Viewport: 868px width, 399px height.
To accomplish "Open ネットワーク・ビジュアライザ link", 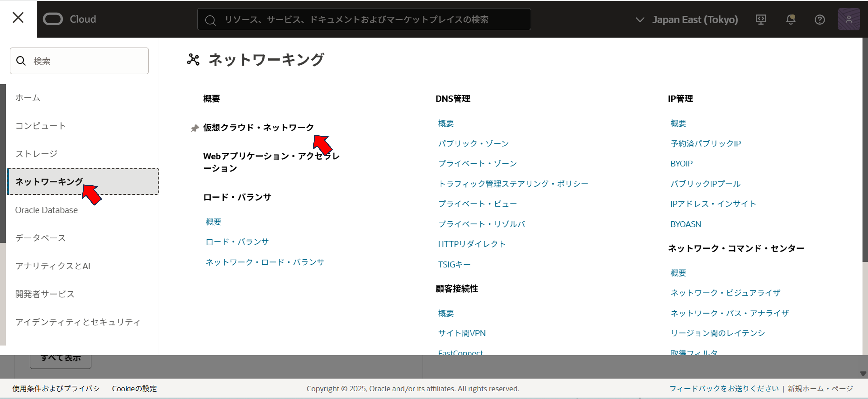I will 725,293.
